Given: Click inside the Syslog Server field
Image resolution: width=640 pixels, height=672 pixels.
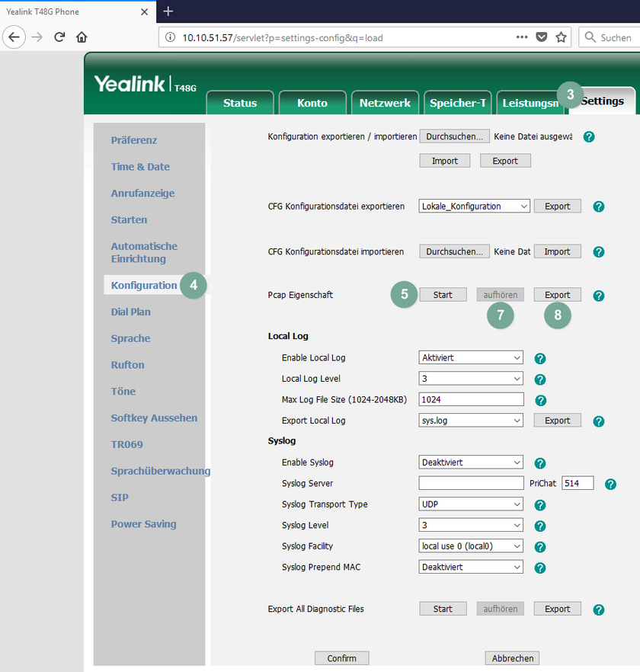Looking at the screenshot, I should pyautogui.click(x=470, y=482).
